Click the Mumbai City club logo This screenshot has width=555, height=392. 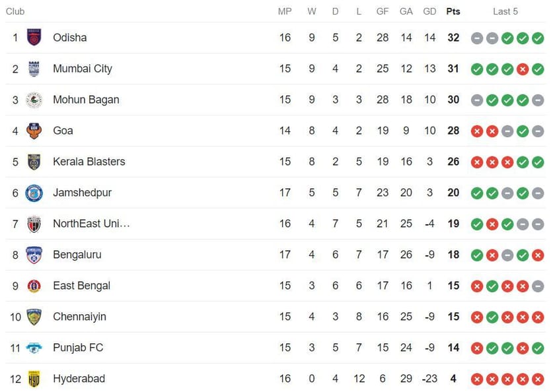point(34,69)
